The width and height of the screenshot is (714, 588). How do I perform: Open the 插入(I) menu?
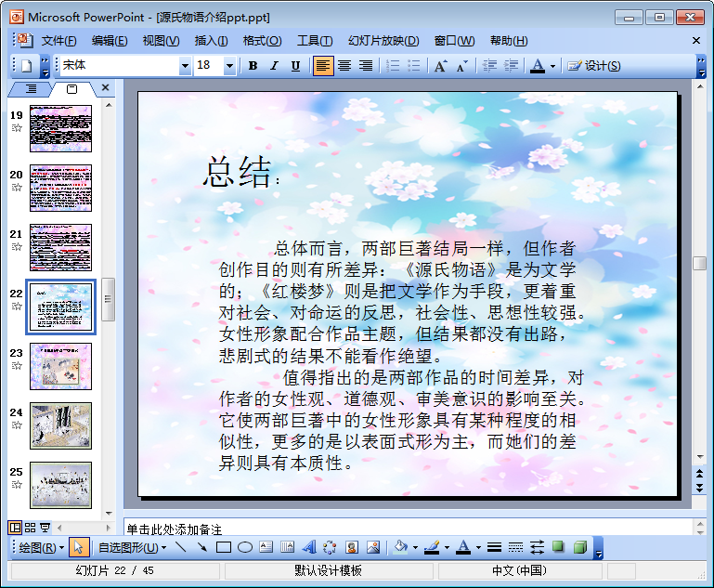tap(212, 41)
